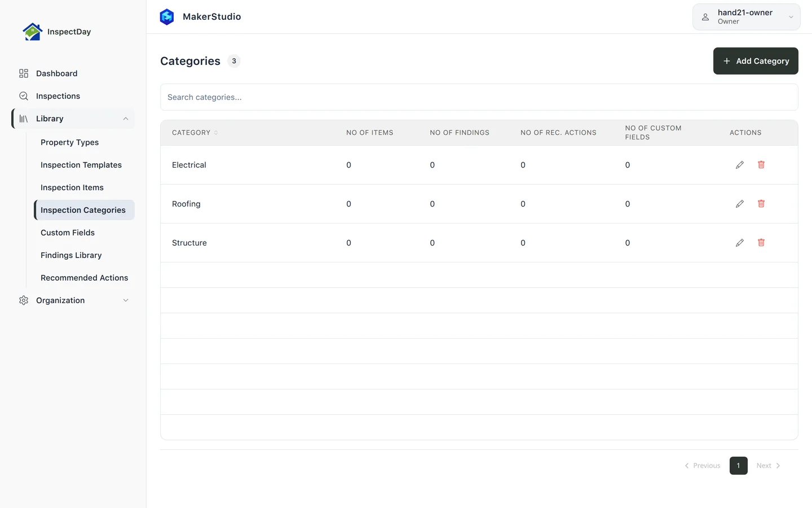Edit the Structure category with pencil icon
812x508 pixels.
coord(740,243)
